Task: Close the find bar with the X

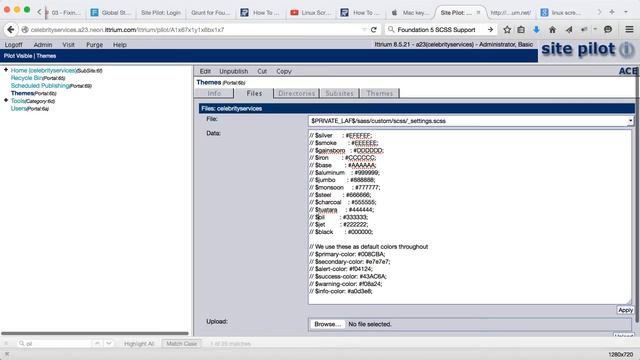Action: click(x=6, y=344)
